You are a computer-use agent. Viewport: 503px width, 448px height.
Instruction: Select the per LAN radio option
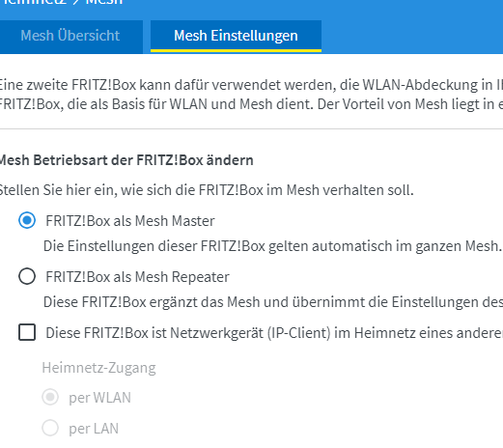pyautogui.click(x=50, y=428)
